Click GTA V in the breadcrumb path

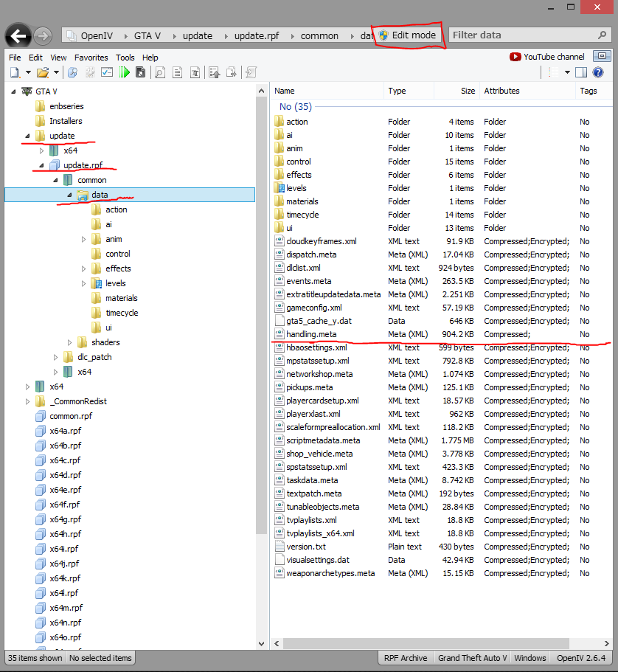coord(146,34)
